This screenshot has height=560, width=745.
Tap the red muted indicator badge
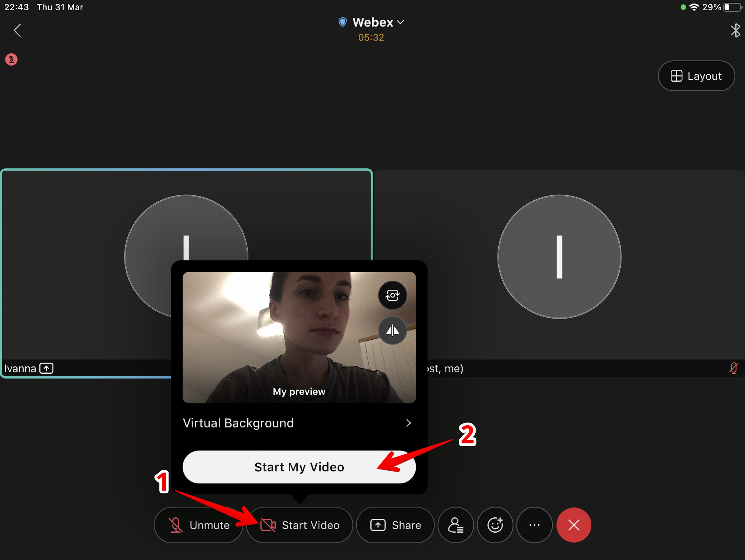[x=11, y=59]
